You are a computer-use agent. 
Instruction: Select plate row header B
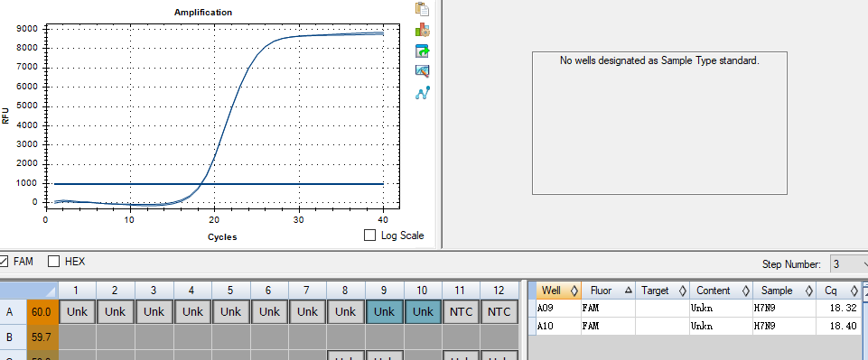click(13, 337)
